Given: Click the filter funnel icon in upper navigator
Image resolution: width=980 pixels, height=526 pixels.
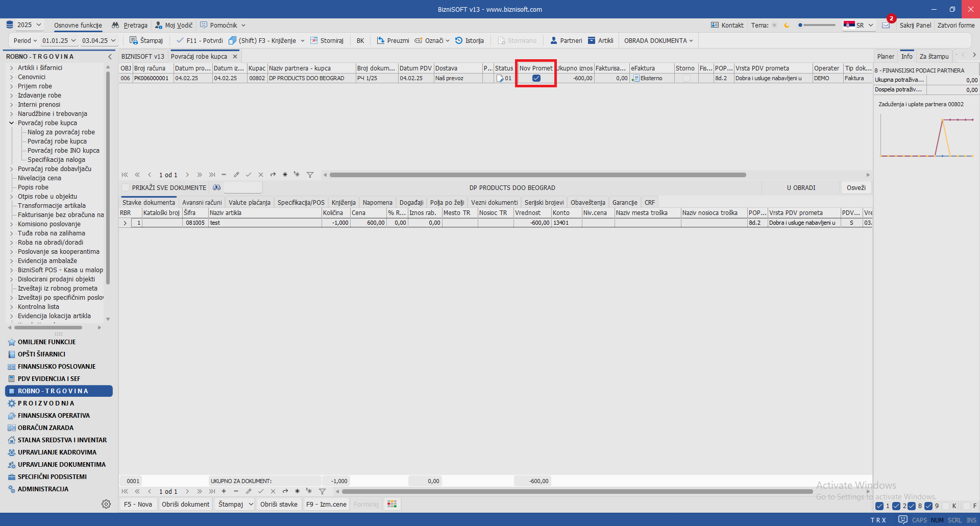Looking at the screenshot, I should click(310, 175).
